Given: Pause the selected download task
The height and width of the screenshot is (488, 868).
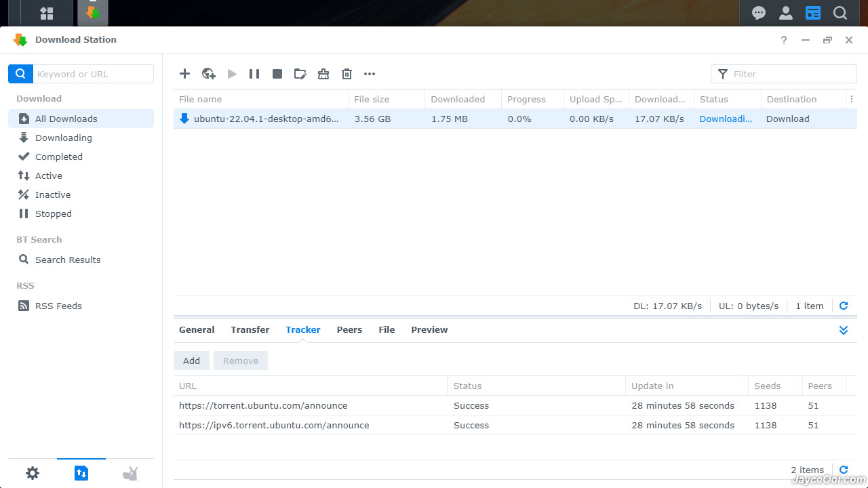Looking at the screenshot, I should click(254, 74).
